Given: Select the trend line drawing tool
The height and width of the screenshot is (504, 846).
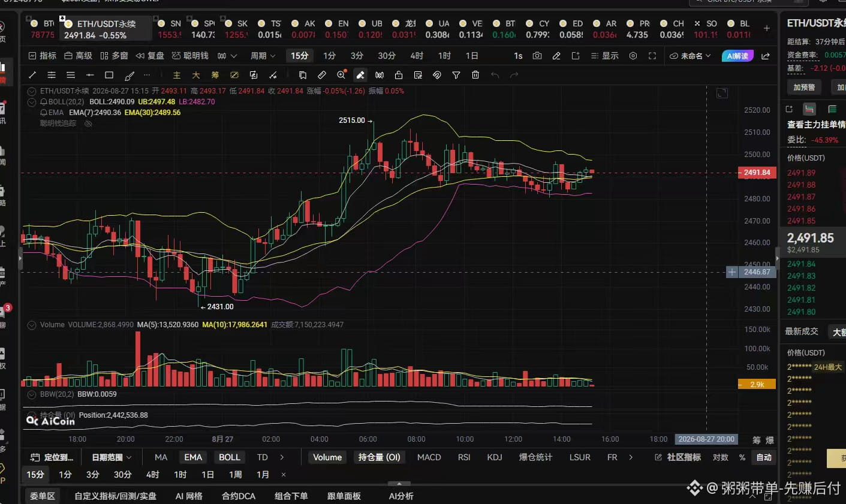Looking at the screenshot, I should 32,75.
